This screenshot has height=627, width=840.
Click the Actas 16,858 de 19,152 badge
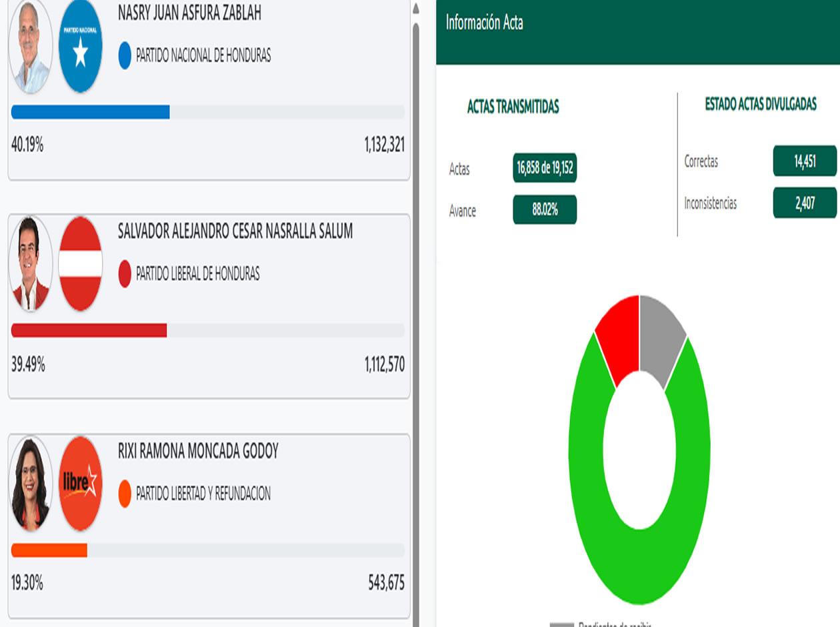pyautogui.click(x=545, y=168)
